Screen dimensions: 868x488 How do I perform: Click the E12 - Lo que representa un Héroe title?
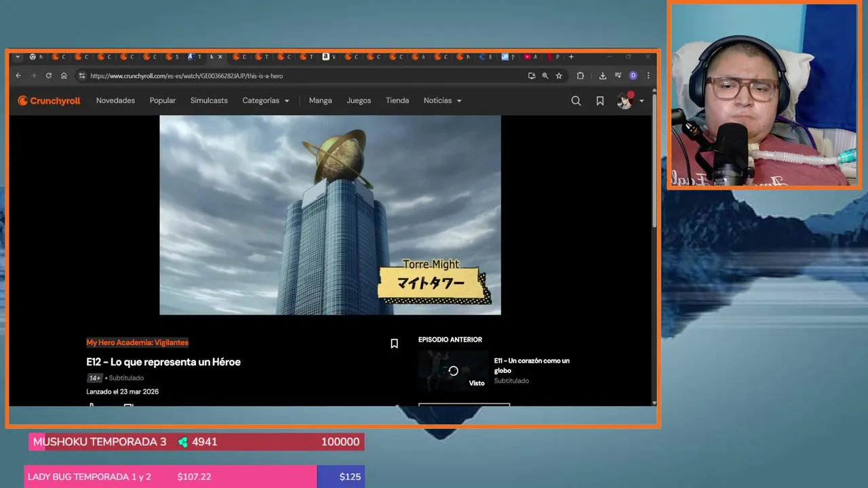163,362
